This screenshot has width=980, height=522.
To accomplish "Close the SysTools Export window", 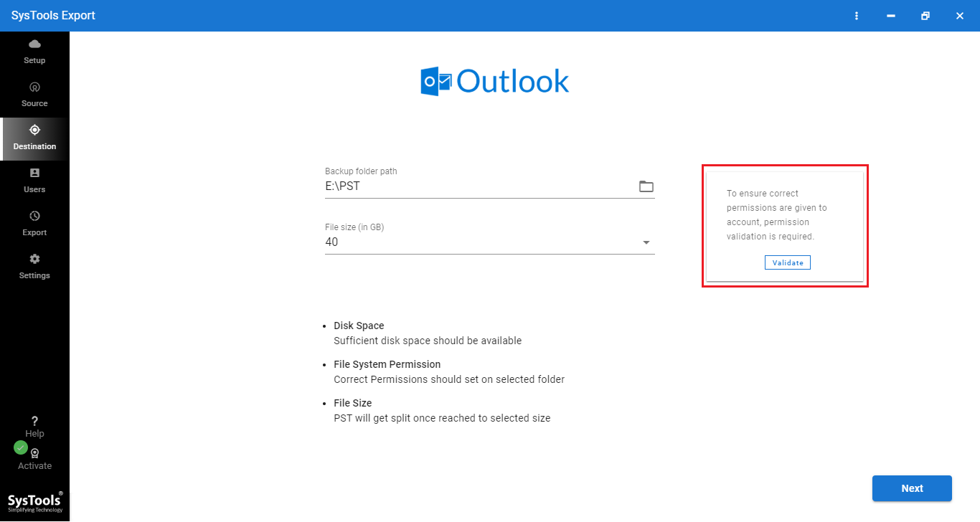I will point(960,16).
